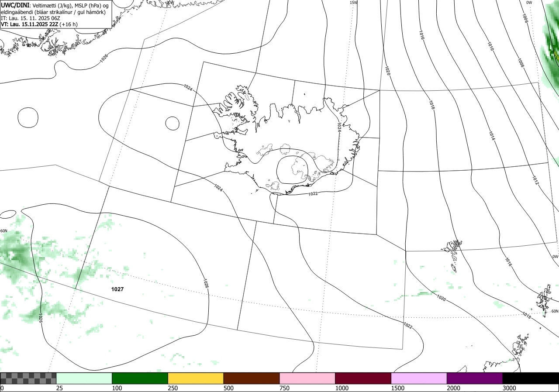Click the light green 25–100 legend swatch
The image size is (559, 392).
point(84,378)
